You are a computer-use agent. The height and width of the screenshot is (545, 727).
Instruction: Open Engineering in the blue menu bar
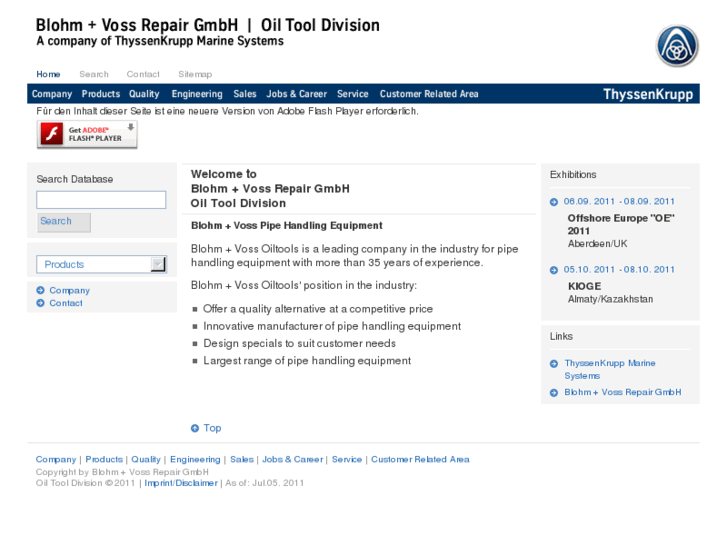[x=197, y=94]
